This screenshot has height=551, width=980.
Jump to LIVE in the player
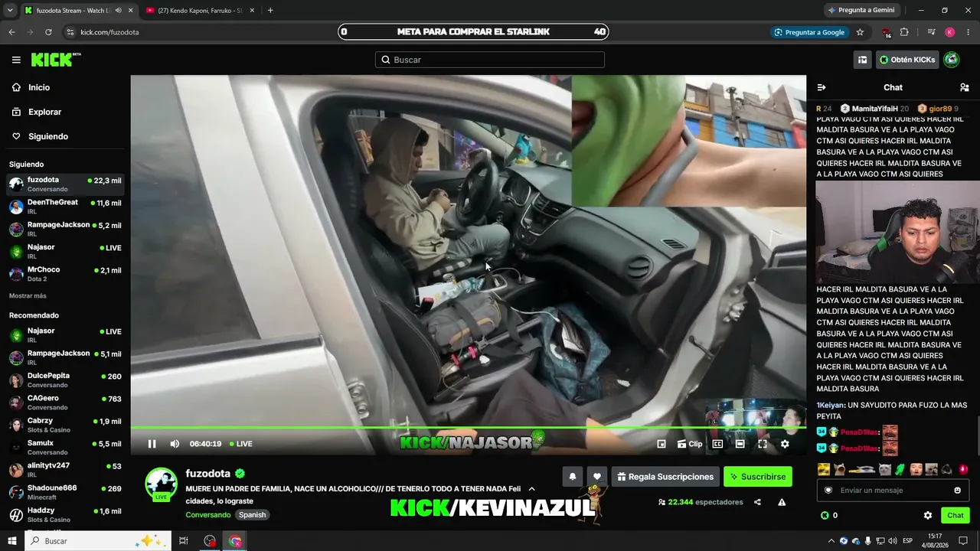[240, 444]
